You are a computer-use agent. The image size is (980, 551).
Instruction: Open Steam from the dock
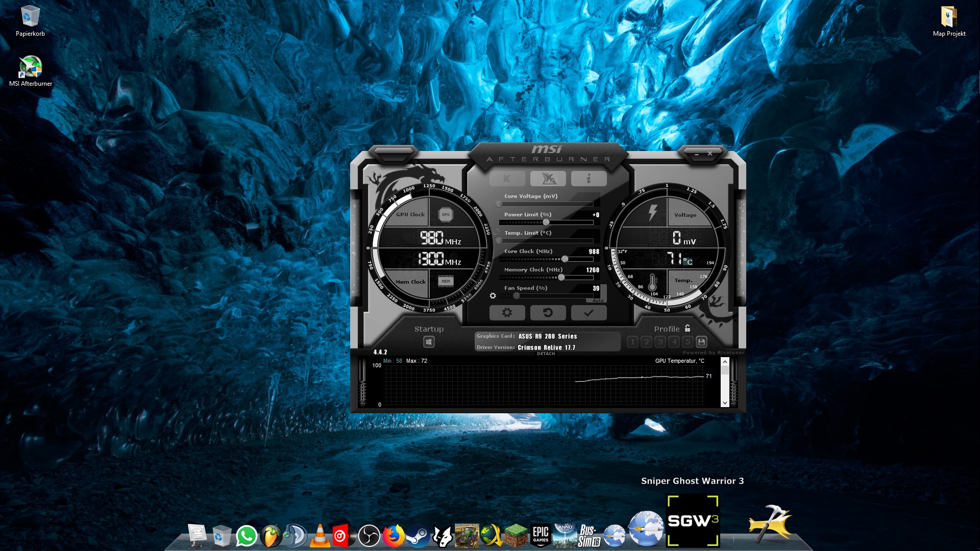[x=418, y=536]
